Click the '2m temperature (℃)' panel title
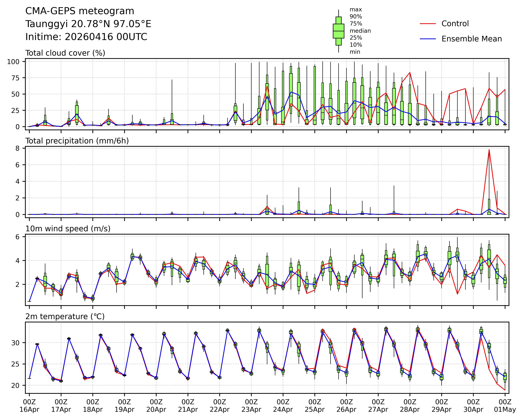Viewport: 523px width, 420px height. pyautogui.click(x=65, y=316)
